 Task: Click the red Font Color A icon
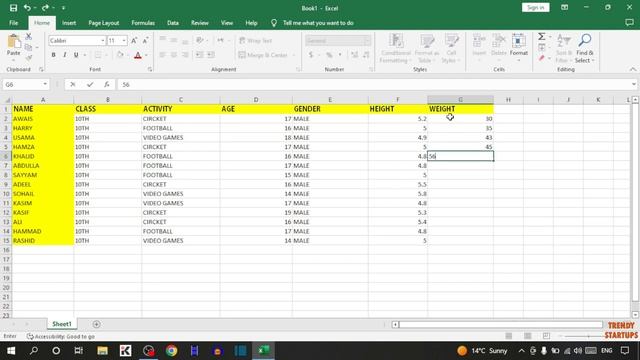[x=138, y=55]
